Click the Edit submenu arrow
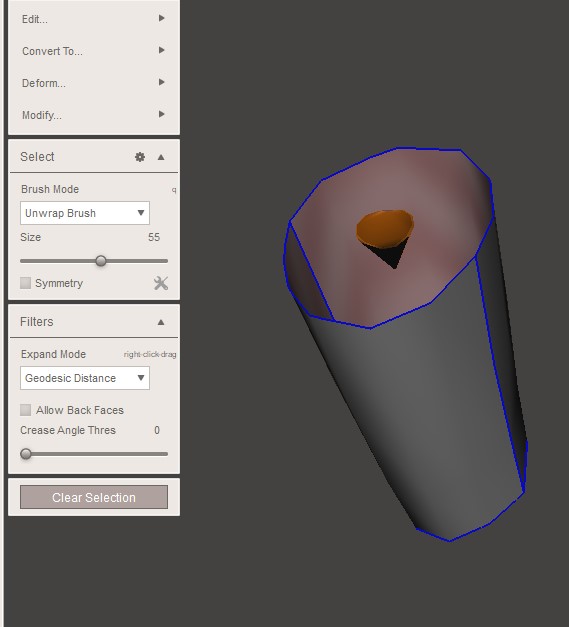Screen dimensions: 569x627 (162, 18)
